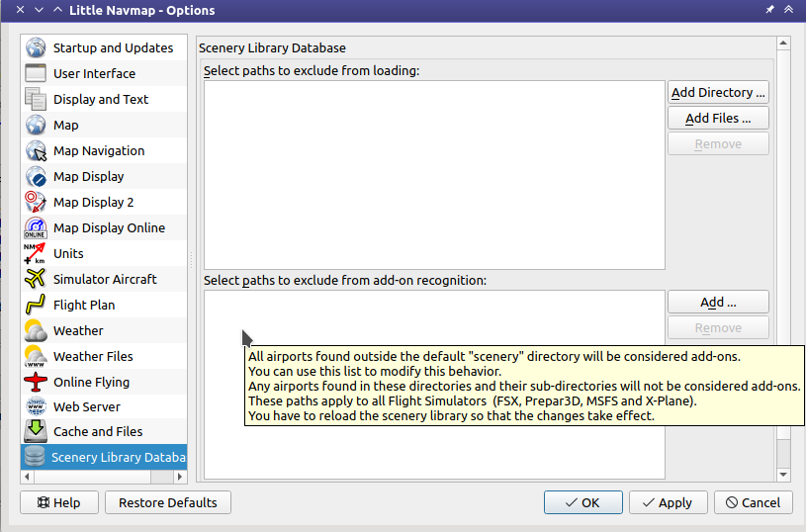Viewport: 806px width, 532px height.
Task: Open the Map Navigation page
Action: click(x=105, y=150)
